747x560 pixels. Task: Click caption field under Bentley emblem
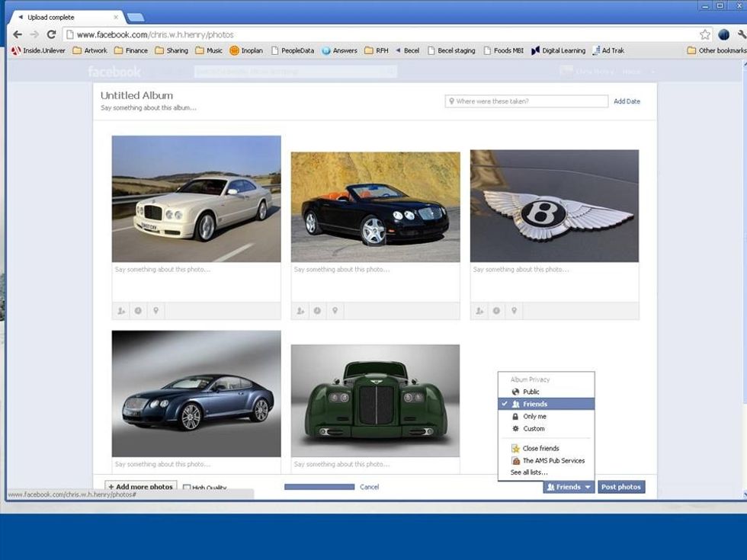pos(555,282)
